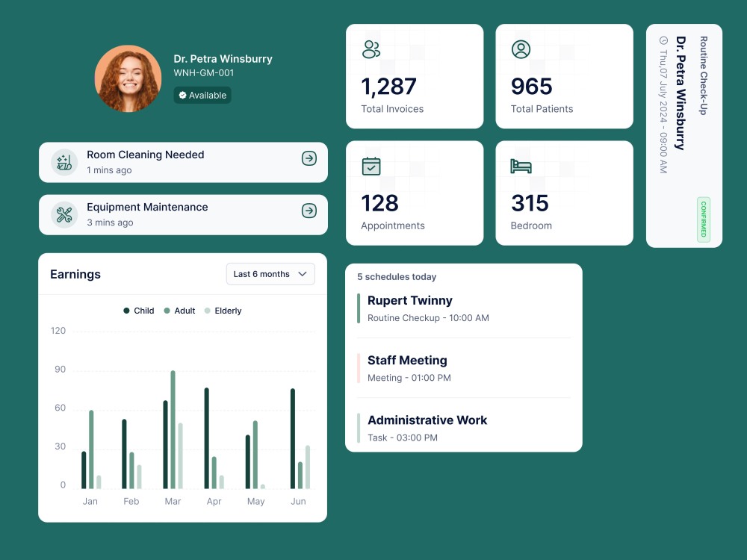Click the Available status badge
747x560 pixels.
(202, 95)
